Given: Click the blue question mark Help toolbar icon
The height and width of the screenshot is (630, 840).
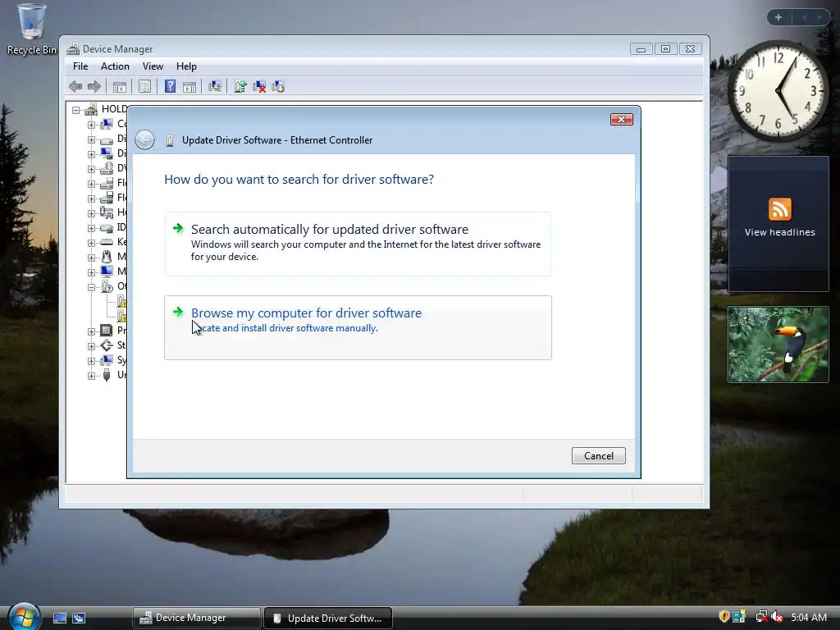Looking at the screenshot, I should [x=170, y=86].
